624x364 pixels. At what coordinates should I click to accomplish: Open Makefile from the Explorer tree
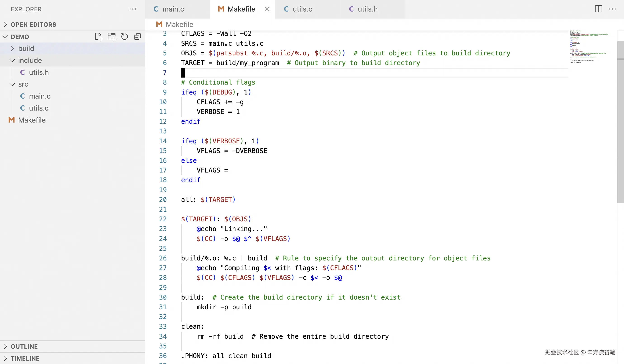tap(32, 120)
